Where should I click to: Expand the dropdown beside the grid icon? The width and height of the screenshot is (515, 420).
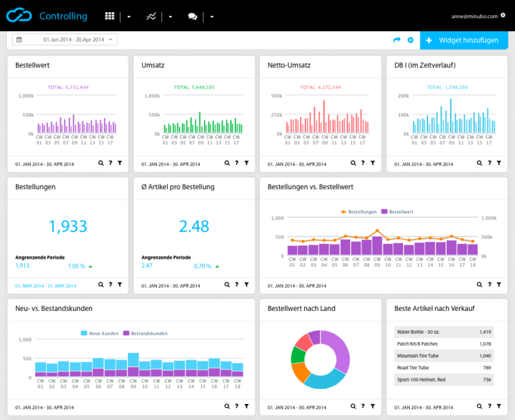pos(129,17)
